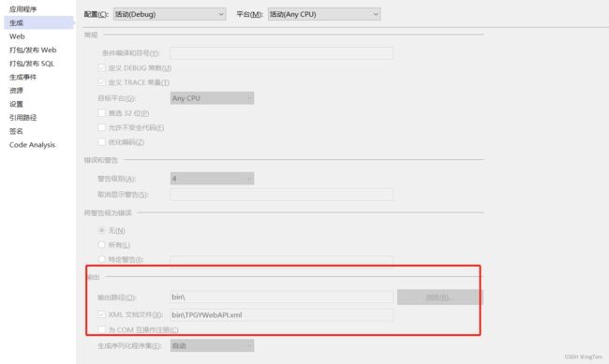609x364 pixels.
Task: Toggle the 定义 TRACE 常量 checkbox
Action: [x=102, y=82]
